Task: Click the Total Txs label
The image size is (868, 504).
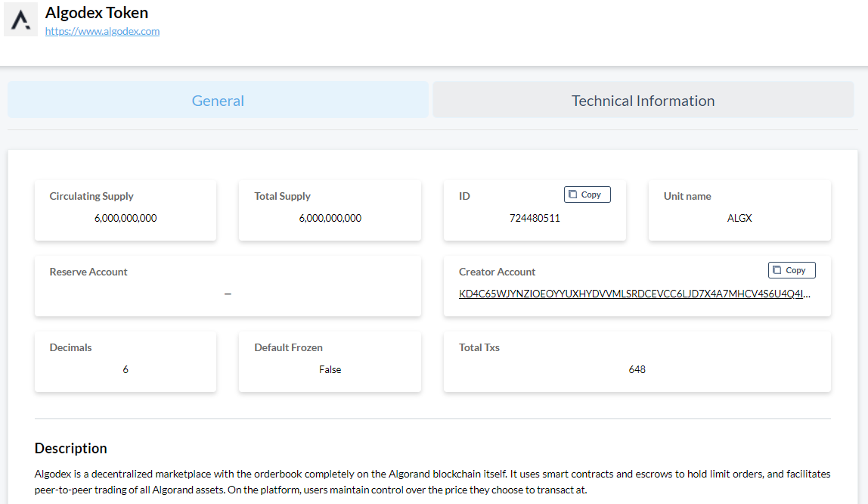Action: coord(479,347)
